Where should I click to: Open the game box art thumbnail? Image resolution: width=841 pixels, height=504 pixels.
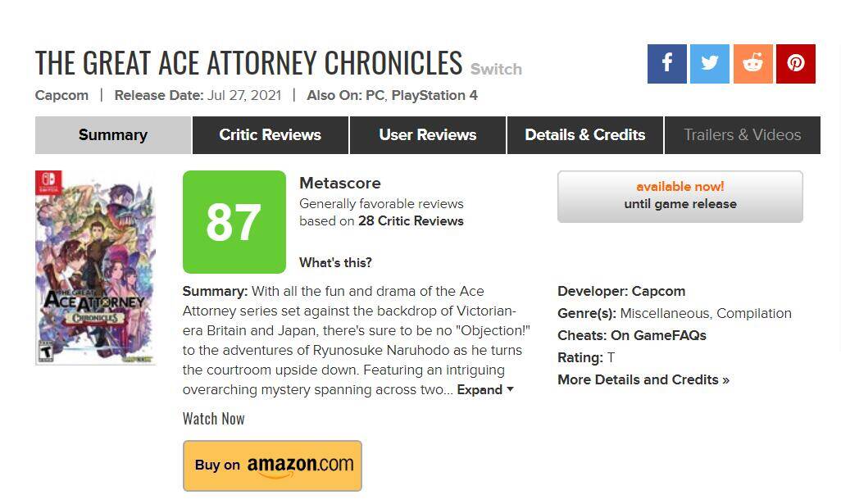[95, 268]
